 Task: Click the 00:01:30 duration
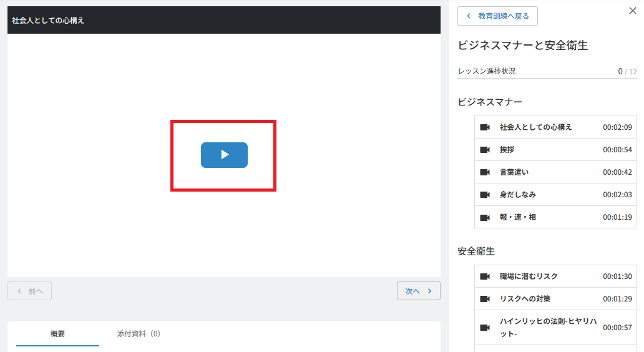pyautogui.click(x=617, y=276)
